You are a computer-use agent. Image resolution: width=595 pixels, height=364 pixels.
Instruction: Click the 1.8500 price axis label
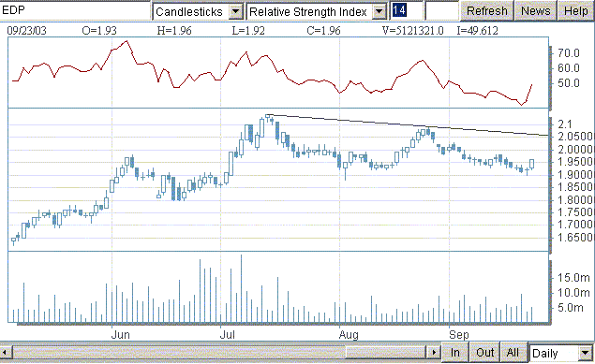[x=575, y=187]
